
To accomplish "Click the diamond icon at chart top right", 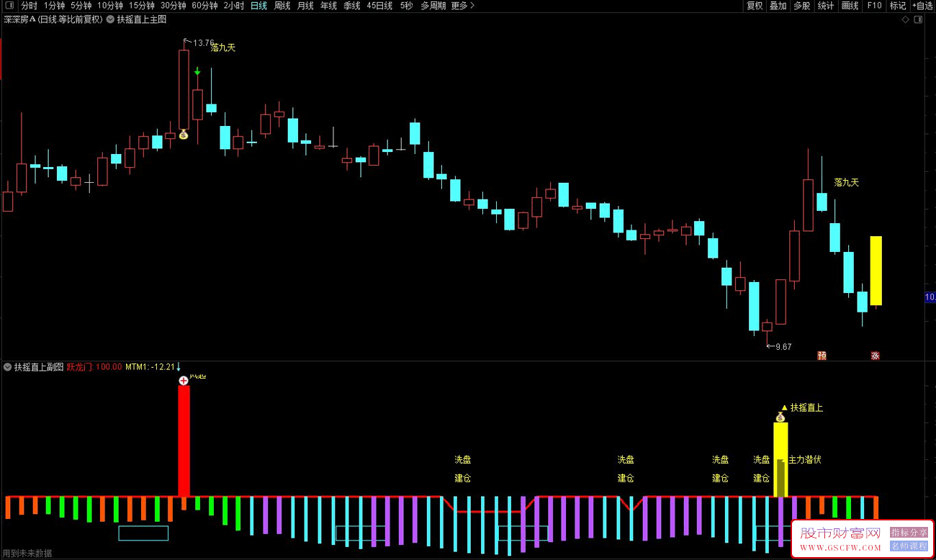I will click(905, 19).
